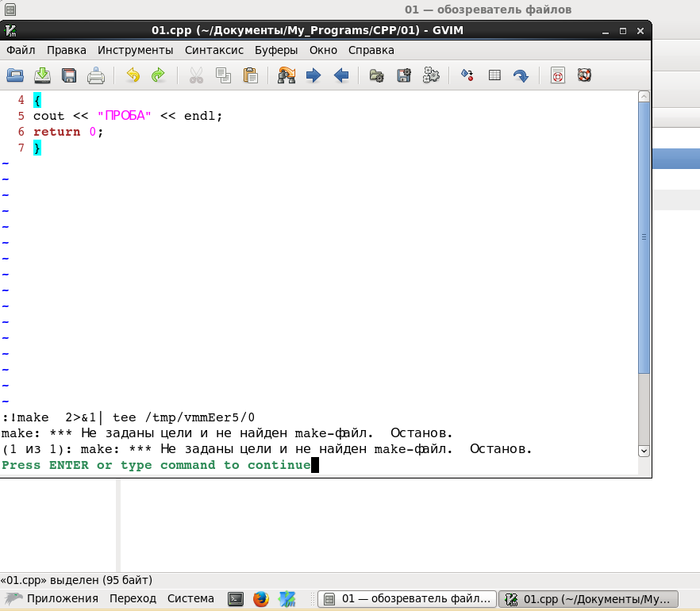
Task: Save current file using green arrow icon
Action: [42, 75]
